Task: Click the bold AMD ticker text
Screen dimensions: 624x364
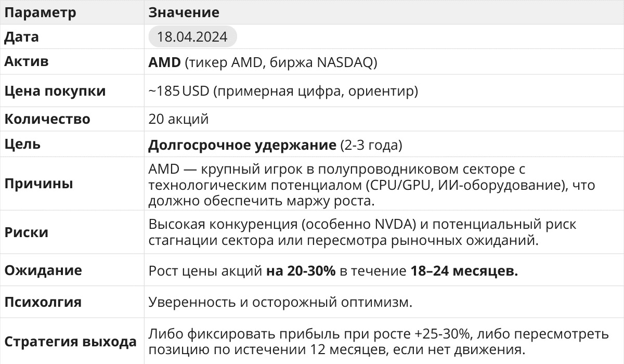Action: 164,62
